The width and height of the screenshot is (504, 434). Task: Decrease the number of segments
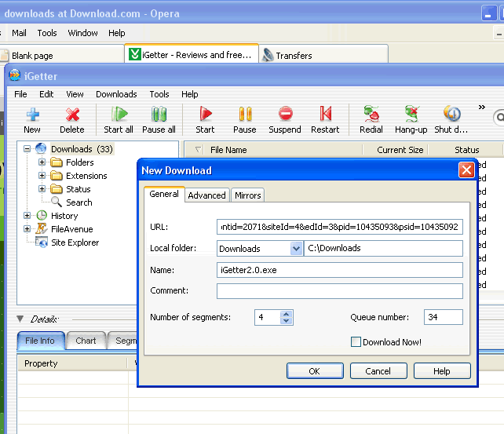[287, 321]
